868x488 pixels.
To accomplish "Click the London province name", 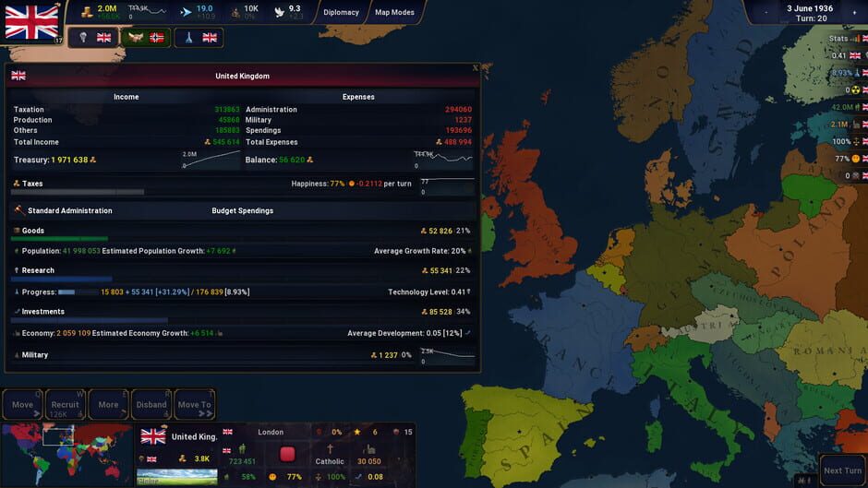I will (271, 432).
